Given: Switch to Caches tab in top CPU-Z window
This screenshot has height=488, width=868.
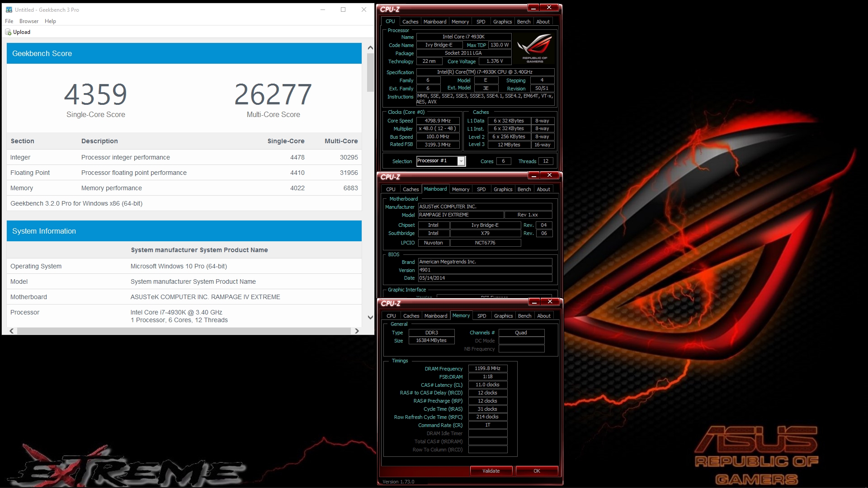Looking at the screenshot, I should coord(410,22).
